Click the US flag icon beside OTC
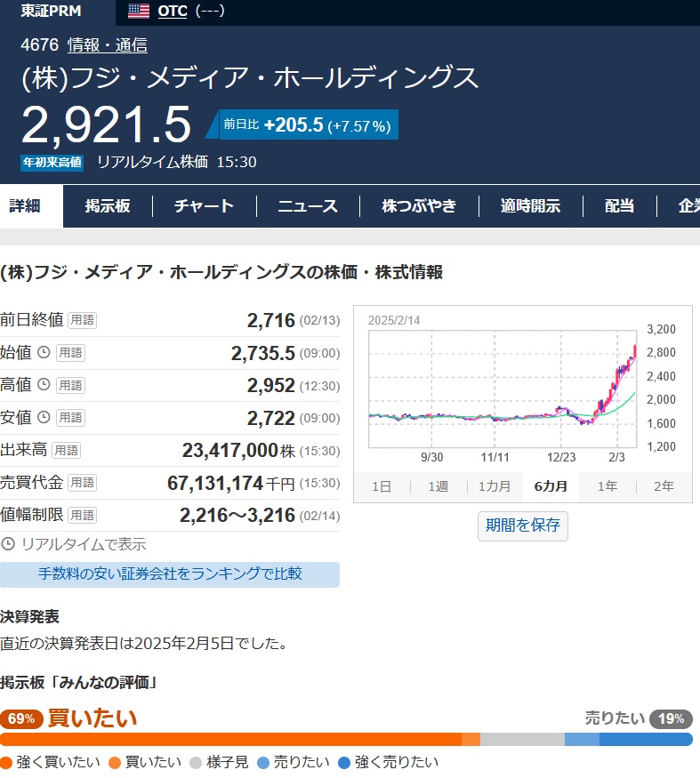 click(139, 12)
